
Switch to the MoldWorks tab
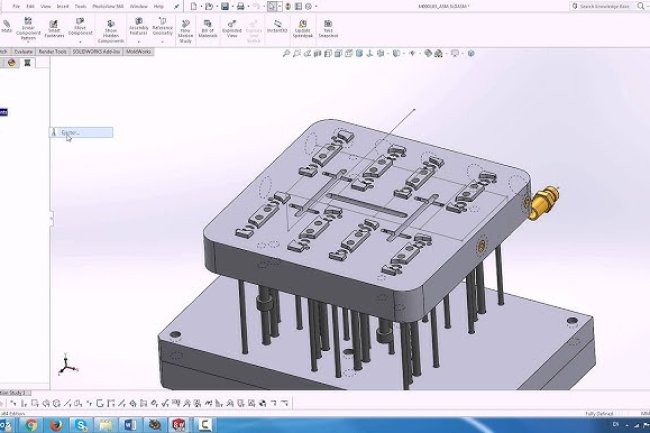tap(138, 52)
